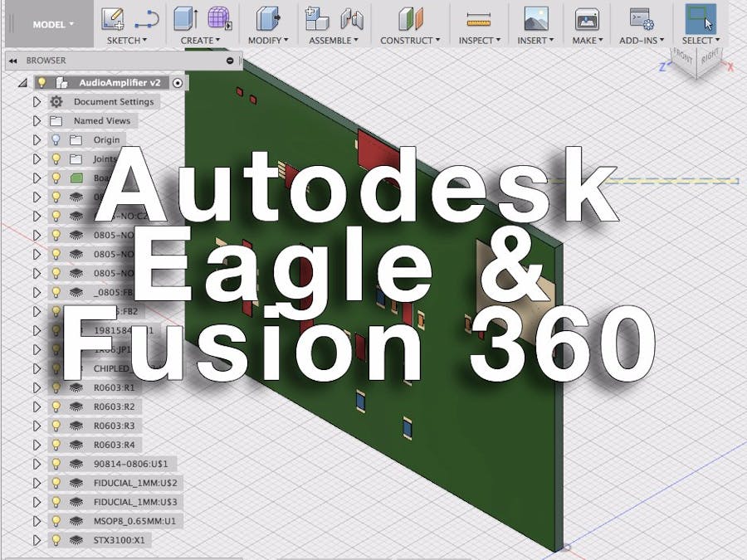Click the Measure ruler icon in INSPECT

[478, 20]
